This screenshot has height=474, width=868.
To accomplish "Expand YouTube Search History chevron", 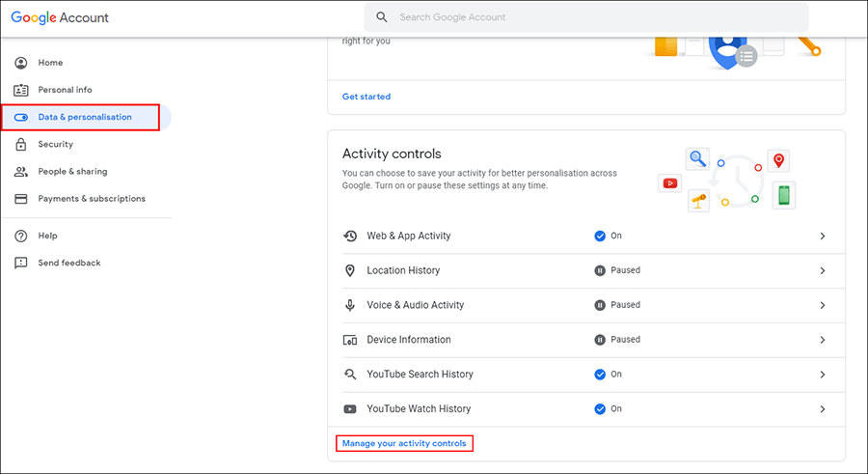I will tap(823, 375).
